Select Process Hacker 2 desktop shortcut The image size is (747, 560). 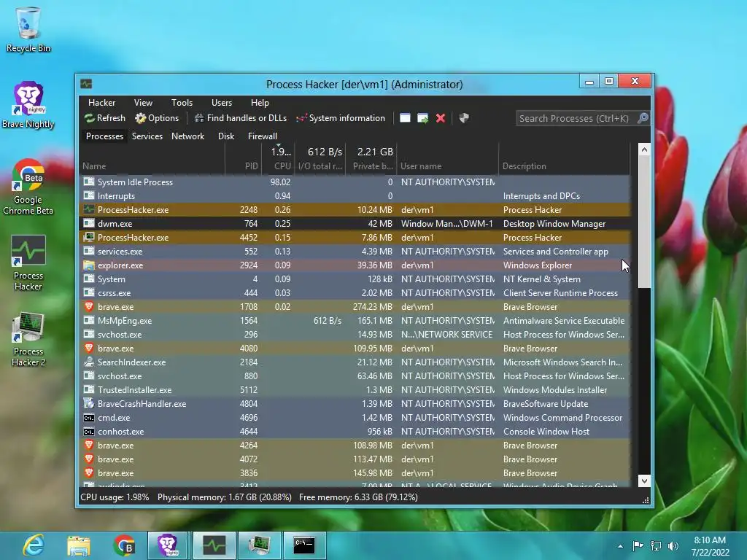28,338
